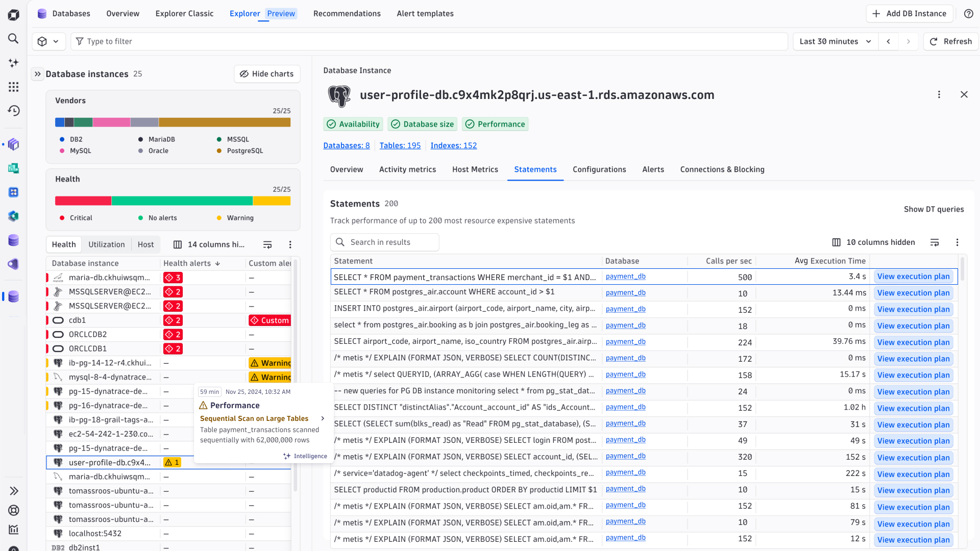The image size is (980, 551).
Task: Expand the left sidebar with double chevron
Action: [x=14, y=491]
